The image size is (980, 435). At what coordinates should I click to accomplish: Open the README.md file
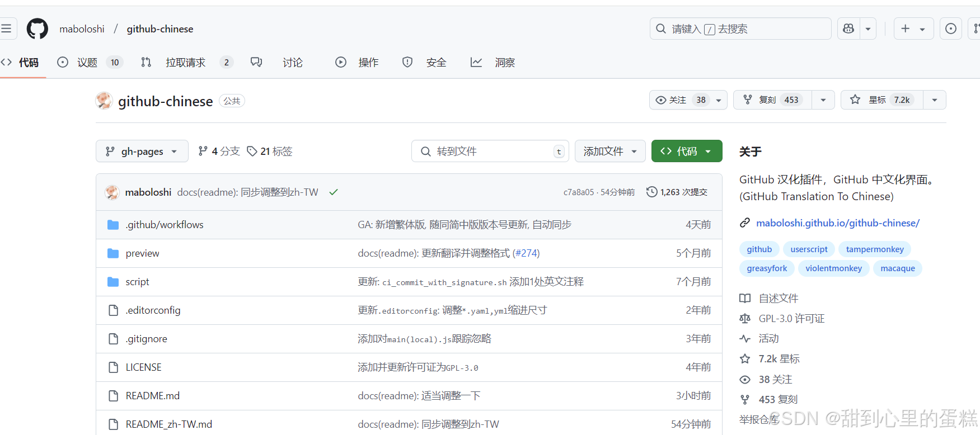point(153,396)
